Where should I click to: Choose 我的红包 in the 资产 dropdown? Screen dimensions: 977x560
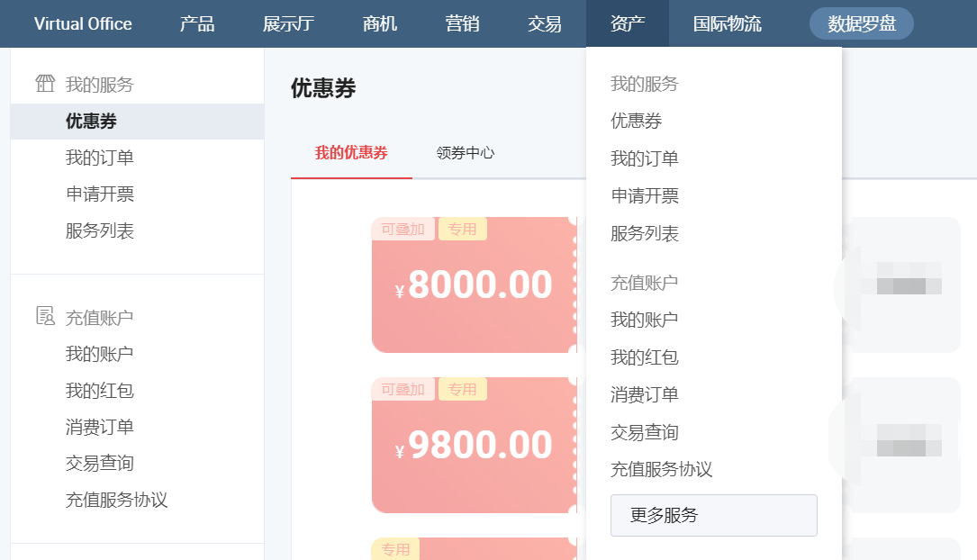coord(644,357)
